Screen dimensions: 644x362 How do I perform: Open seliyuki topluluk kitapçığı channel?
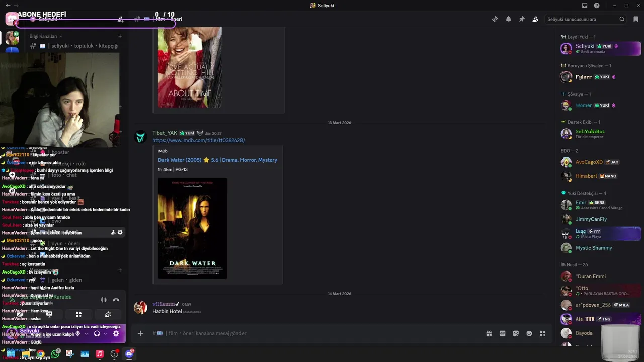pos(75,46)
